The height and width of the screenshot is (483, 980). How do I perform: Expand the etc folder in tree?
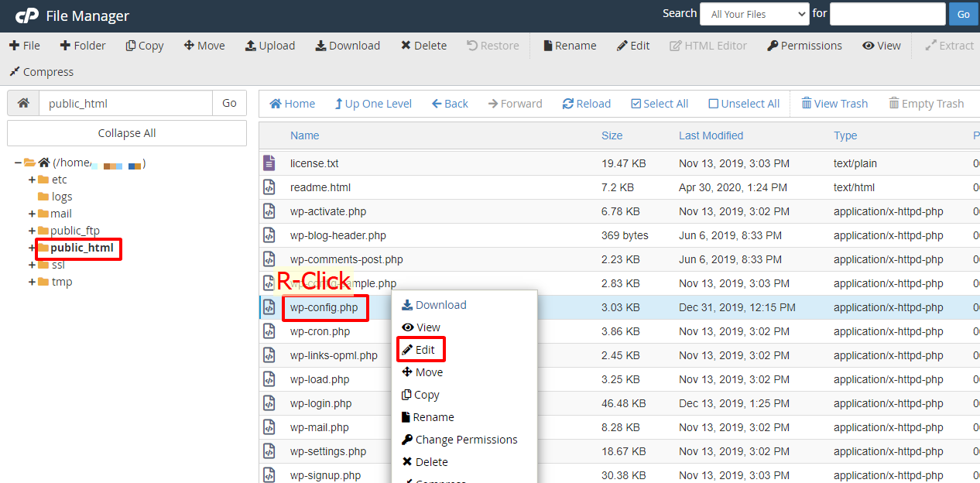coord(32,180)
